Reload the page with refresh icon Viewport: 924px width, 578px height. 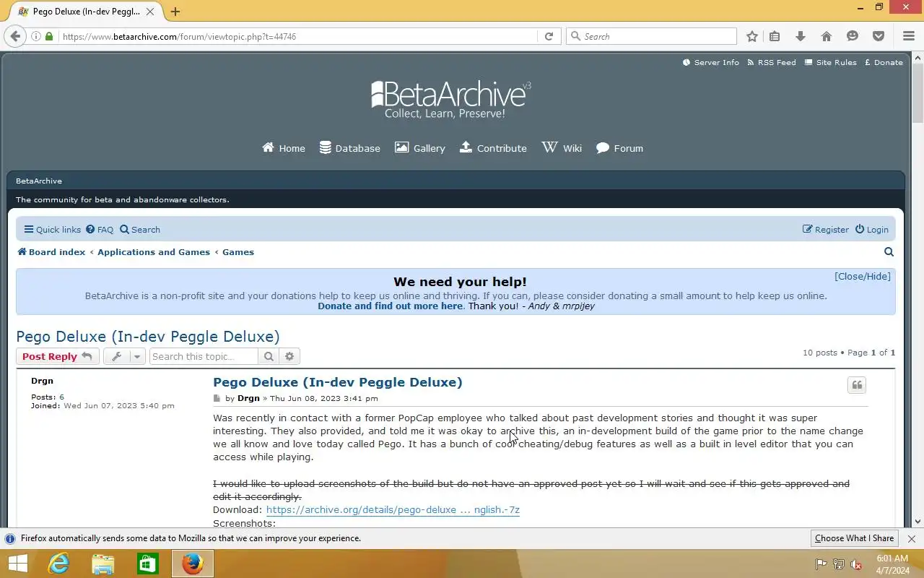pos(549,36)
